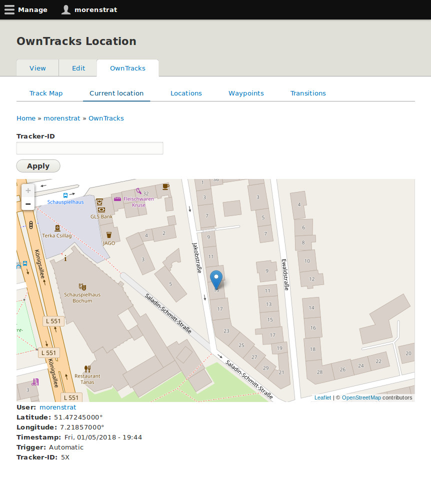Click the OwnTracks Location page heading
Screen dimensions: 431x504
coord(76,41)
